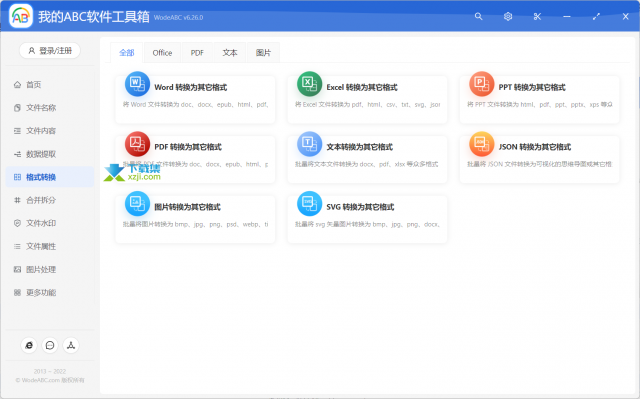The height and width of the screenshot is (399, 640).
Task: Click the 图片 card description listing bmp, jpg
Action: [196, 224]
